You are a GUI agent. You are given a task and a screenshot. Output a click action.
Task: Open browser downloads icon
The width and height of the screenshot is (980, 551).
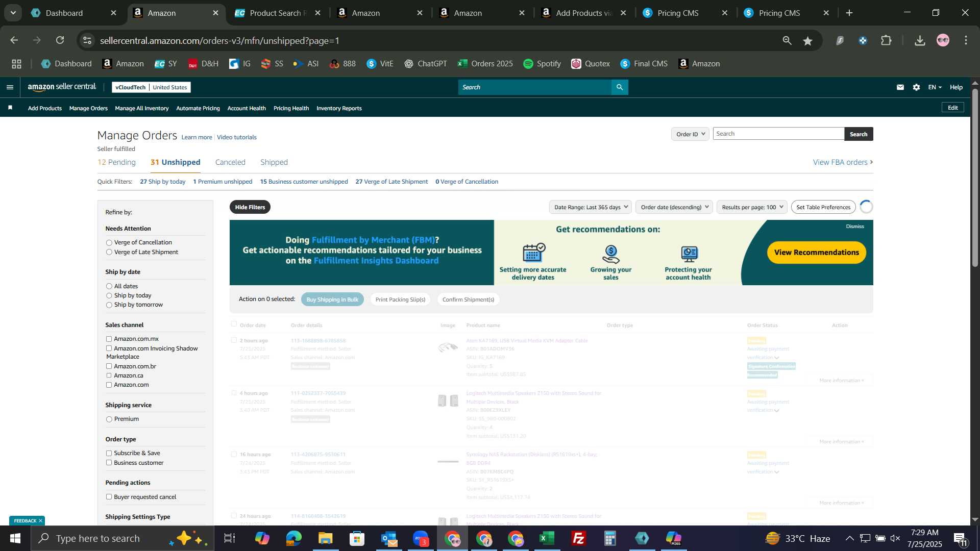pyautogui.click(x=920, y=40)
